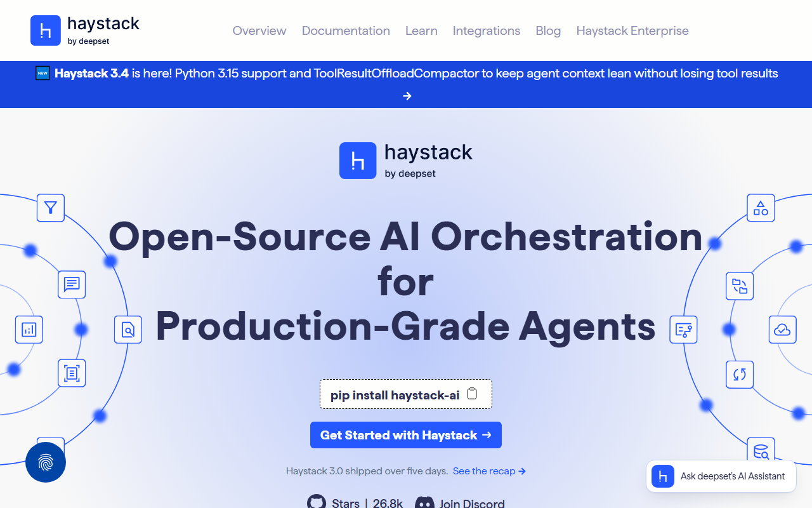812x508 pixels.
Task: Open Haystack Enterprise in the navigation
Action: [x=632, y=30]
